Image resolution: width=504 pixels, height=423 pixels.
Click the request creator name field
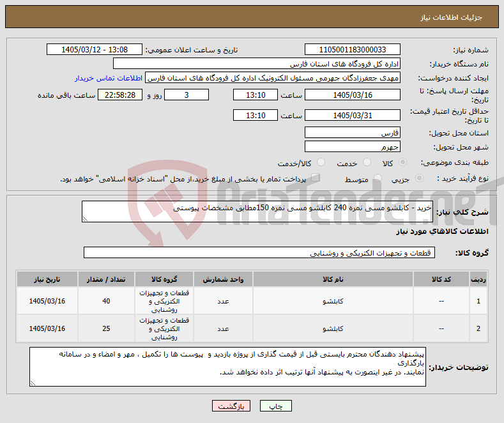(273, 78)
